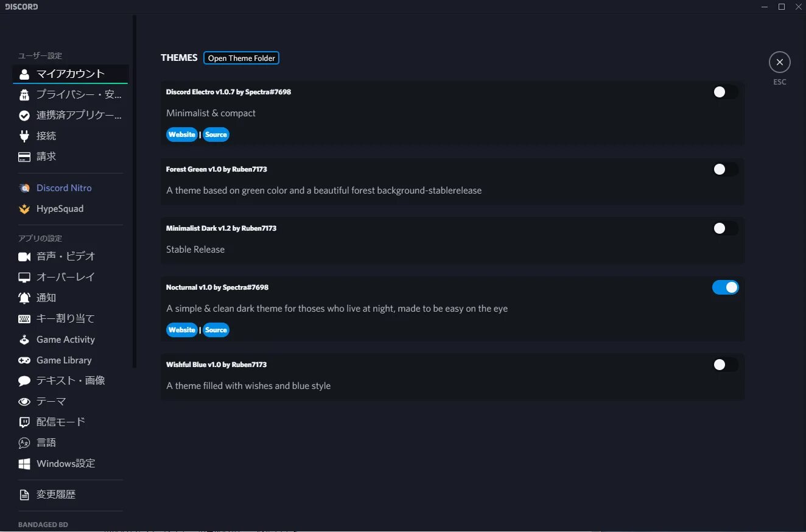806x532 pixels.
Task: Click the Minimalist Dark v1.2 theme title
Action: point(222,228)
